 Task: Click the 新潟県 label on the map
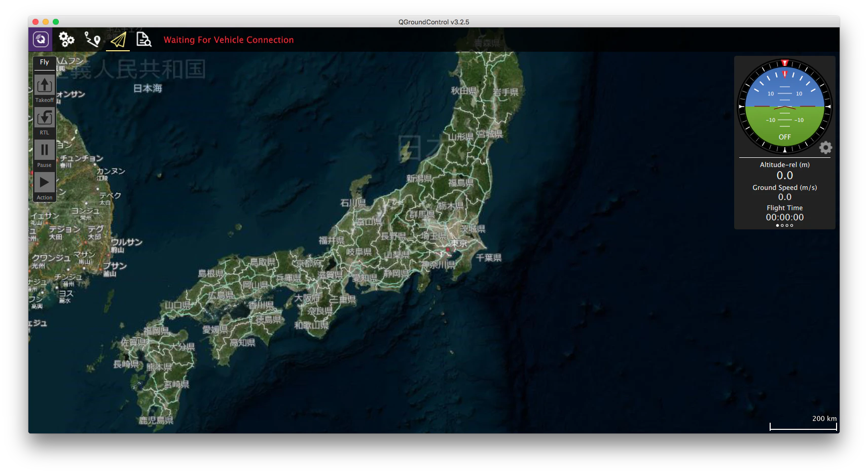[420, 179]
